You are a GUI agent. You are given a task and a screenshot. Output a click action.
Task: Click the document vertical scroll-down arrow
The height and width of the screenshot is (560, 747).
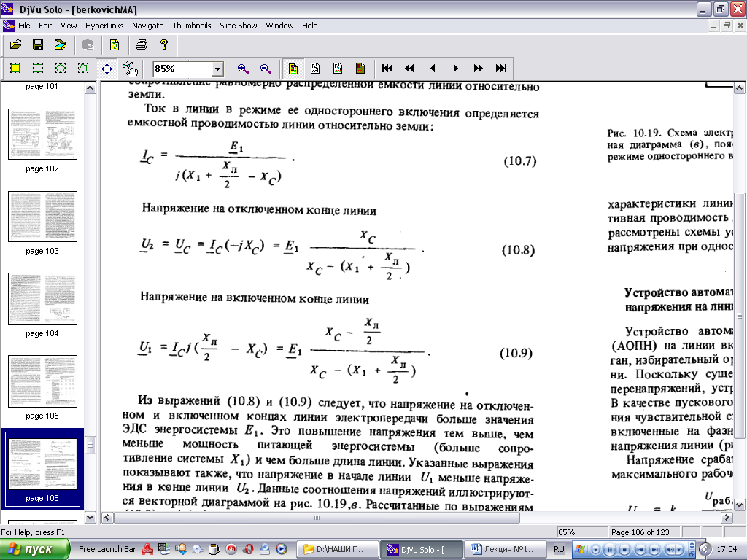click(739, 505)
